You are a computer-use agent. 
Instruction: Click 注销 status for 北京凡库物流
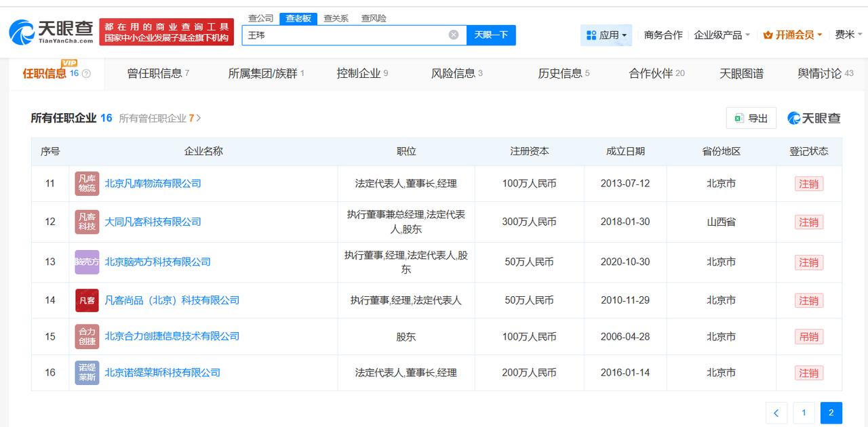[809, 184]
